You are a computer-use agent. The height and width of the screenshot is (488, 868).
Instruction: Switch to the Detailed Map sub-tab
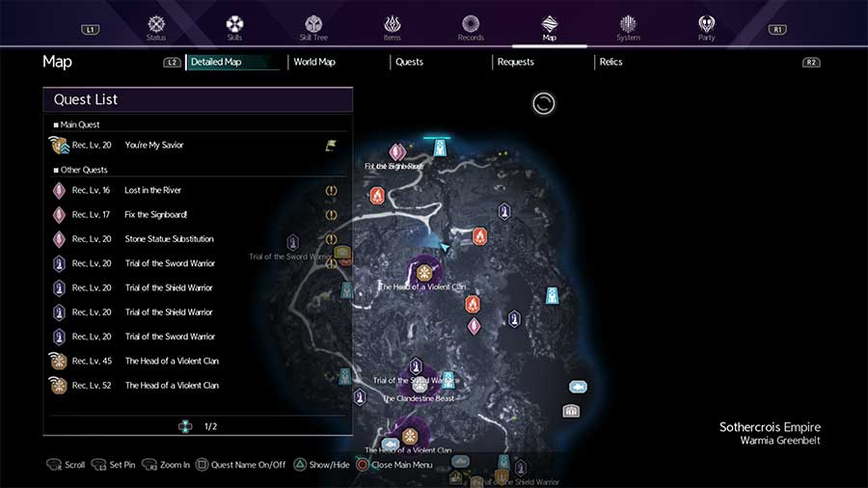point(233,62)
